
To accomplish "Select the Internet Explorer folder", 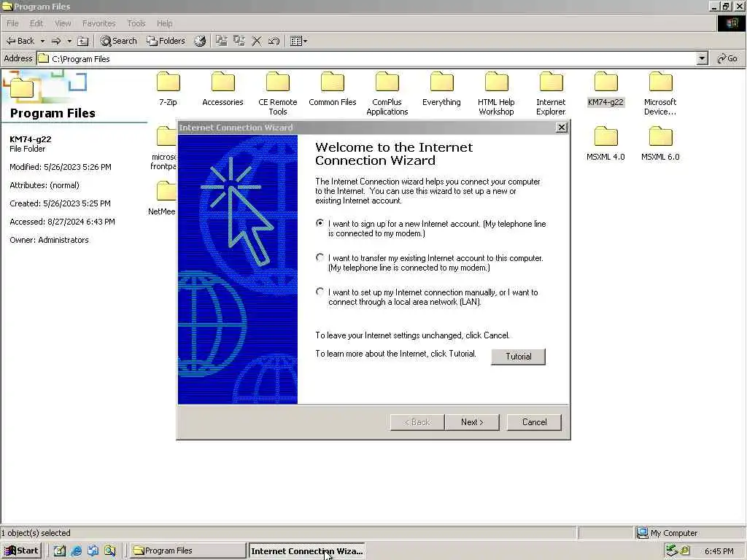I will click(x=551, y=93).
